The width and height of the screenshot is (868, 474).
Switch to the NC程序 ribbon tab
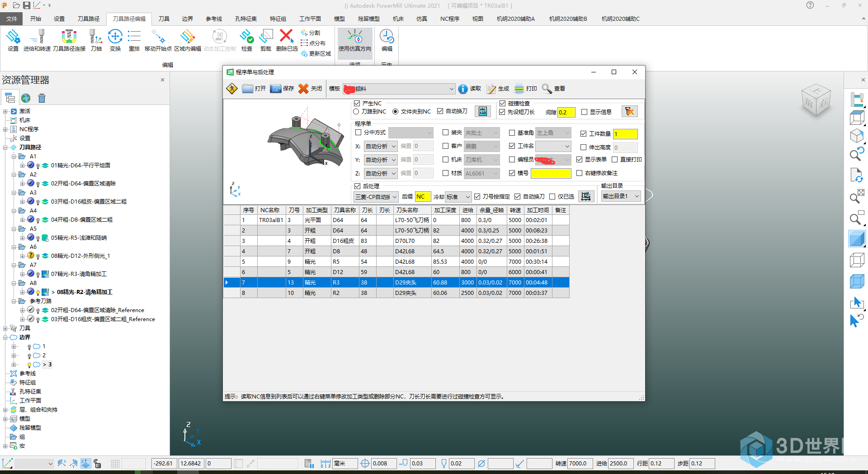(449, 19)
